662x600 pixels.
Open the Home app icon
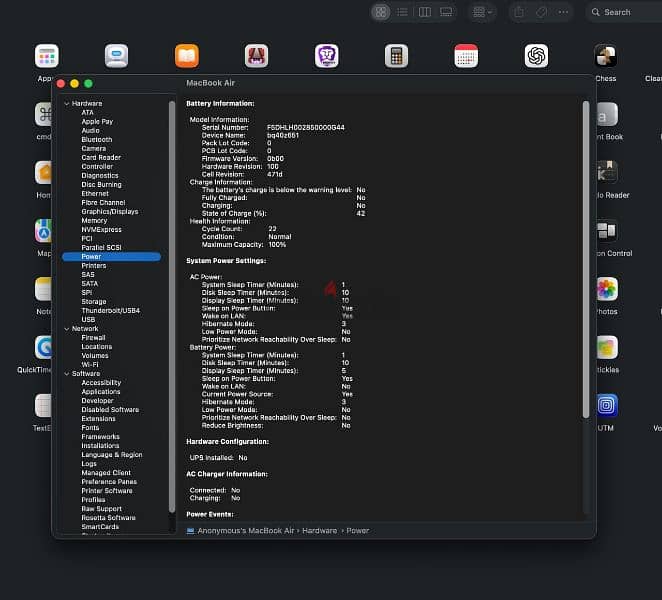click(x=43, y=172)
